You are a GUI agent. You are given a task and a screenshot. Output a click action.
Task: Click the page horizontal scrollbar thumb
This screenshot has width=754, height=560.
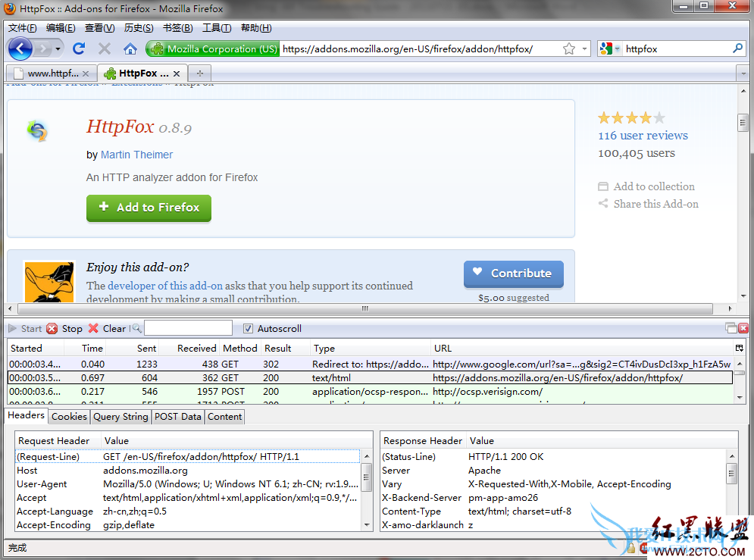click(365, 308)
